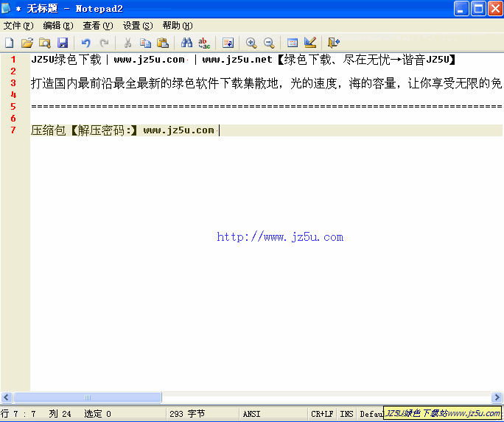Open the customize schemes icon

point(310,43)
